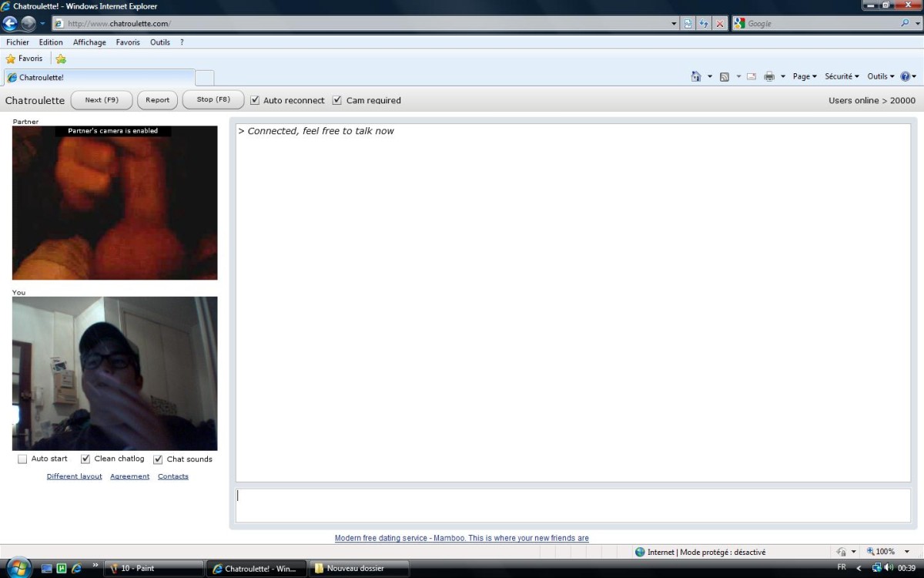Open the Outils command bar dropdown
924x578 pixels.
pyautogui.click(x=881, y=76)
